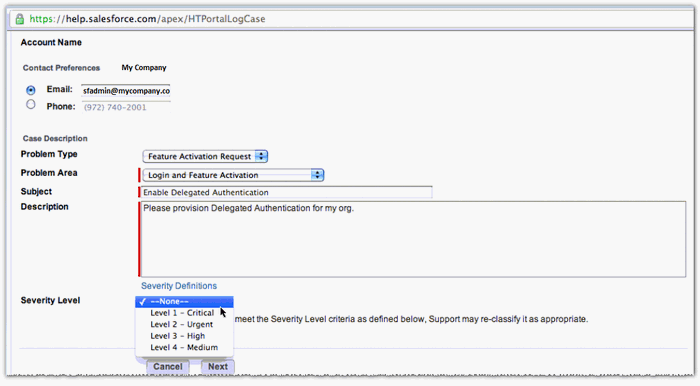This screenshot has height=386, width=700.
Task: Click the Next button
Action: point(218,366)
